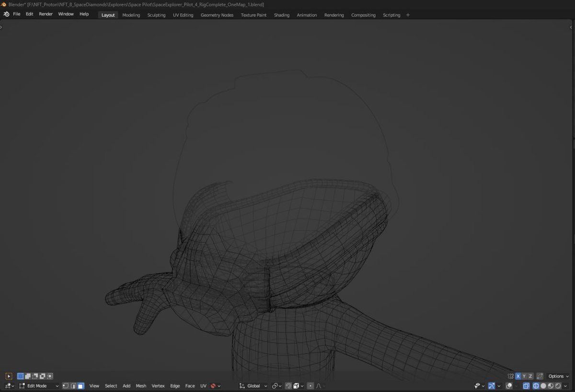Switch to solid viewport shading
Image resolution: width=575 pixels, height=392 pixels.
tap(543, 386)
